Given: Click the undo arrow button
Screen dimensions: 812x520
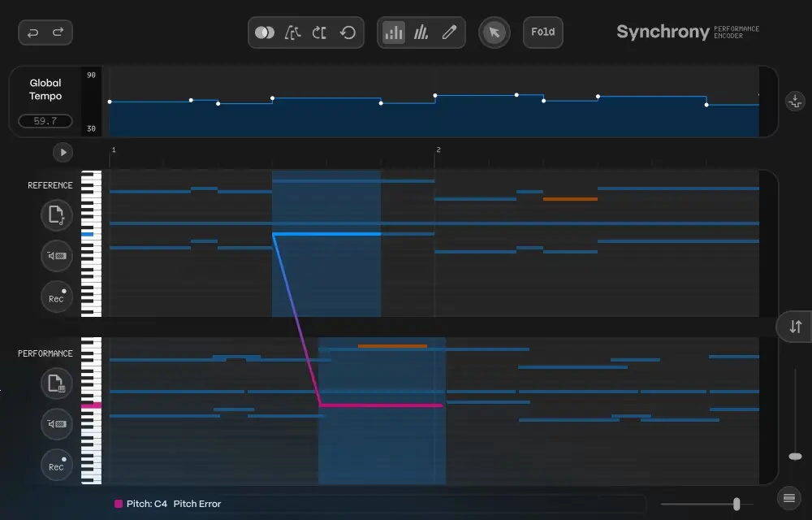Looking at the screenshot, I should [x=32, y=32].
